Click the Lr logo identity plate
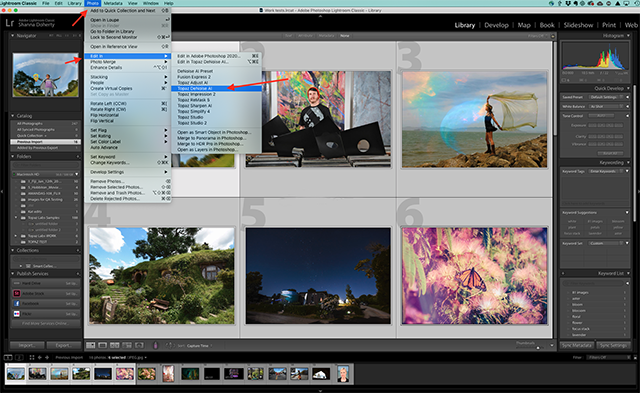Image resolution: width=640 pixels, height=393 pixels. point(9,23)
